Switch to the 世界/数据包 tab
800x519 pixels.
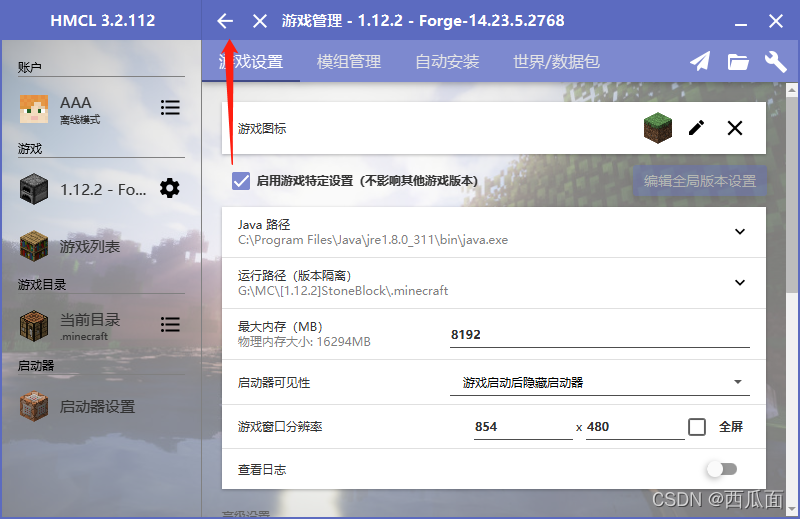(x=556, y=62)
